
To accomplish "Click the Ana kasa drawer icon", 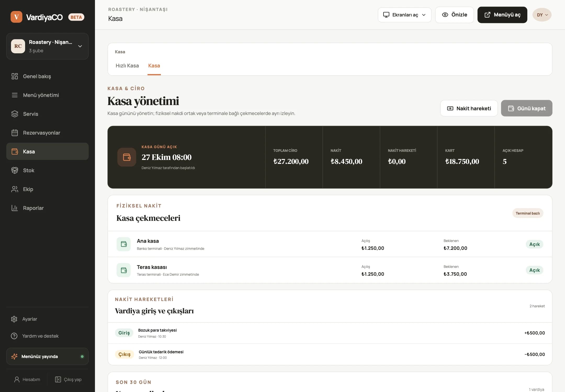I will [123, 244].
